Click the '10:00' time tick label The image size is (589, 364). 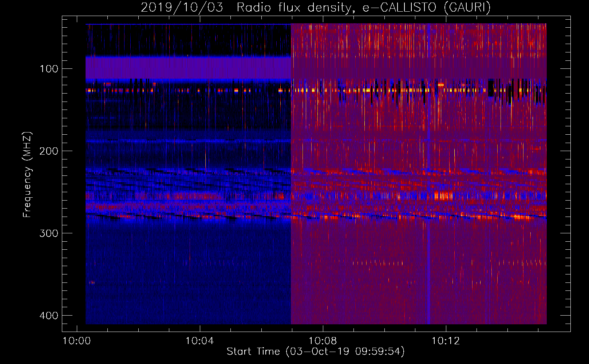[76, 341]
